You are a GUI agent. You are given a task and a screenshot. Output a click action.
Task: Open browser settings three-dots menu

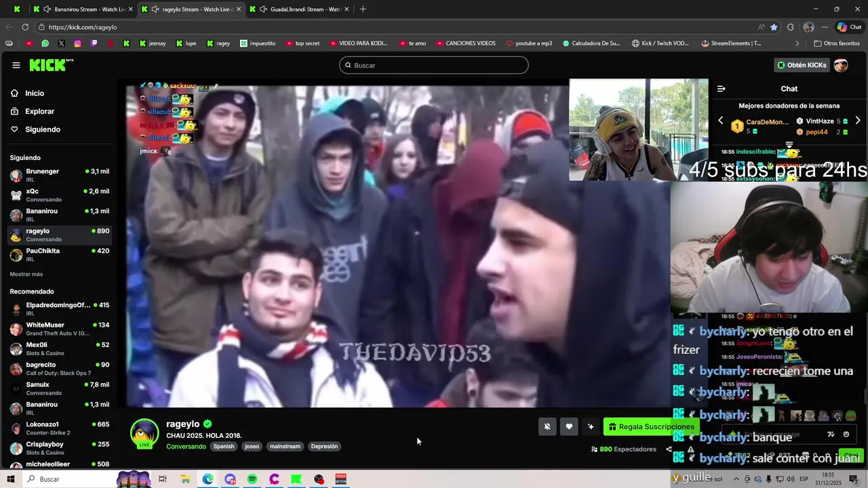[825, 27]
